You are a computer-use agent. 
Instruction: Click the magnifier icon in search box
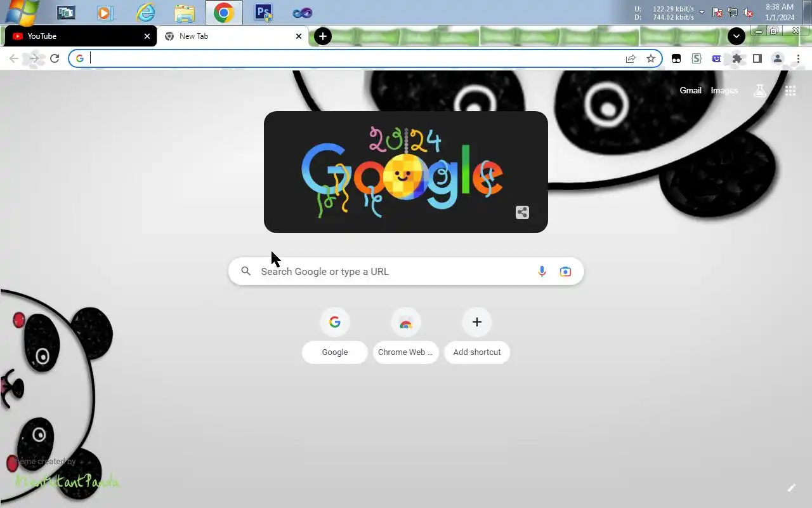click(246, 271)
